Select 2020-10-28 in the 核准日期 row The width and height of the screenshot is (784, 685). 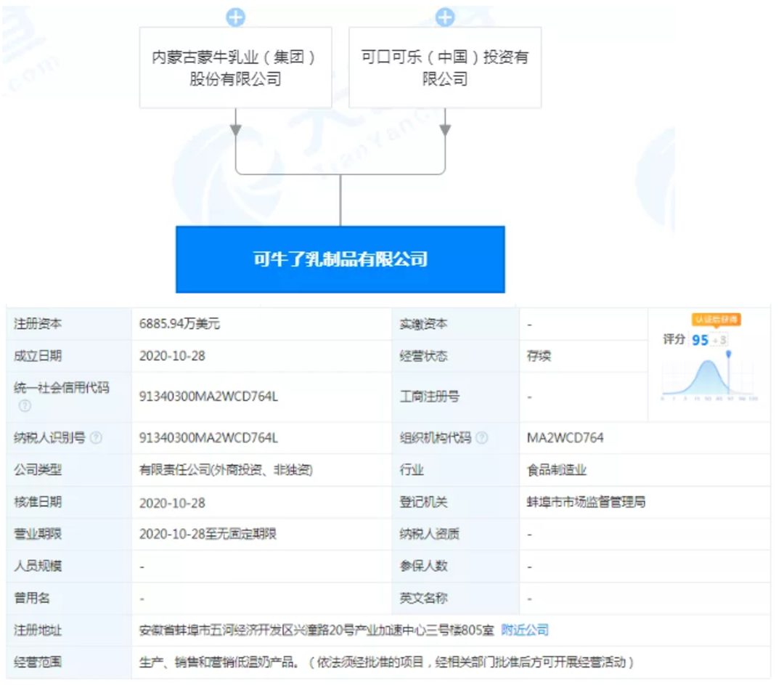point(173,503)
